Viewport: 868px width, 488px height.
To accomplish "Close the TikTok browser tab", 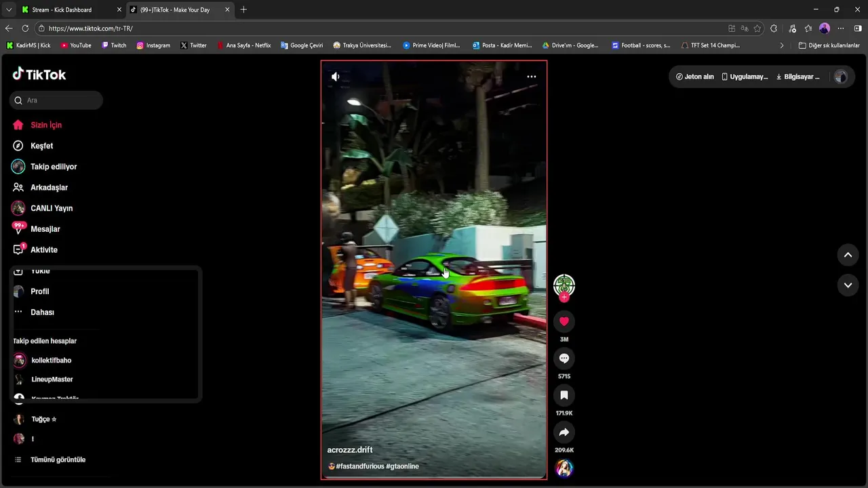I will point(227,9).
